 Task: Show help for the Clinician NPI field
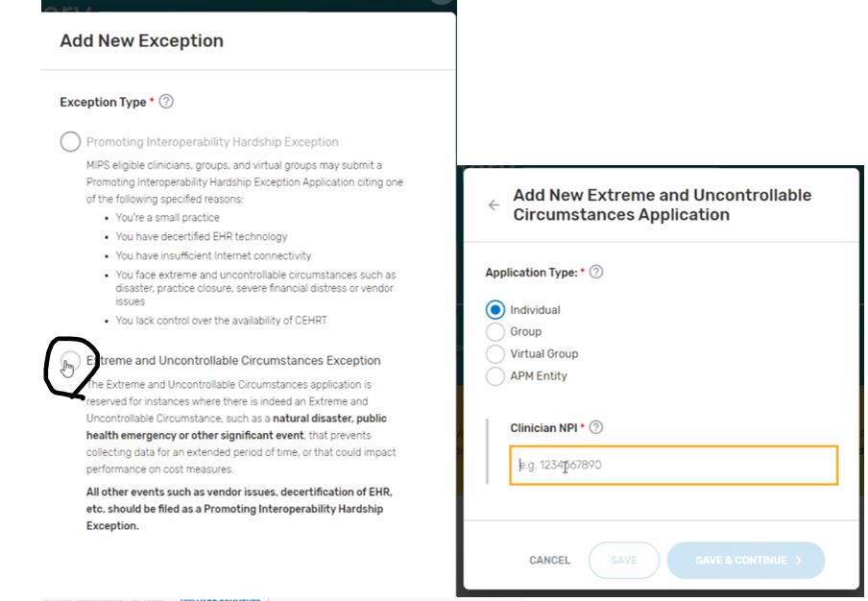point(596,427)
